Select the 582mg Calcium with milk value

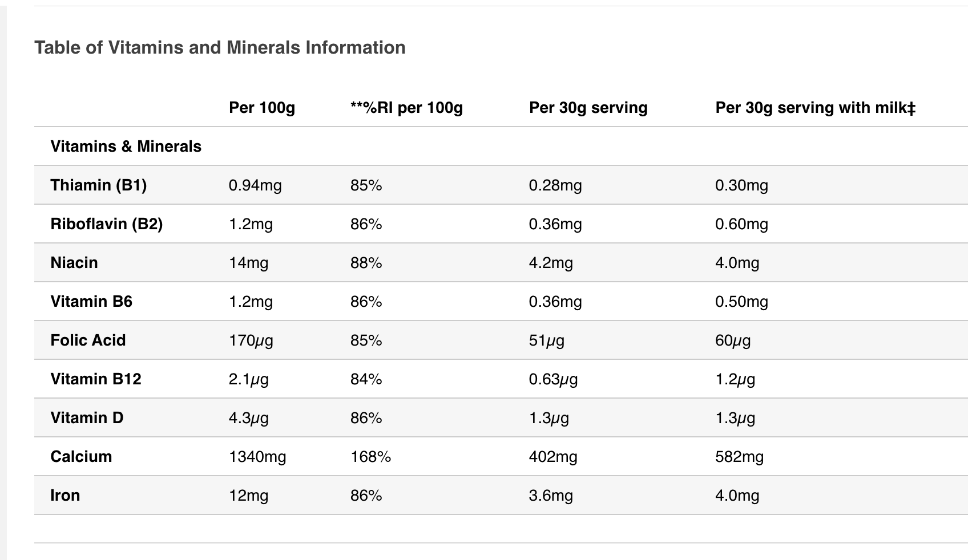click(739, 457)
